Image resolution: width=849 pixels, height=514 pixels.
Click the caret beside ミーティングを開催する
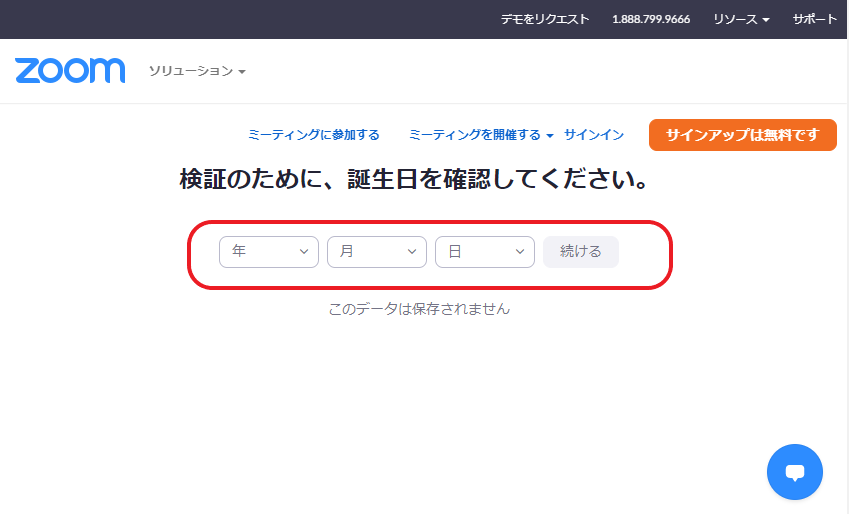click(x=550, y=136)
